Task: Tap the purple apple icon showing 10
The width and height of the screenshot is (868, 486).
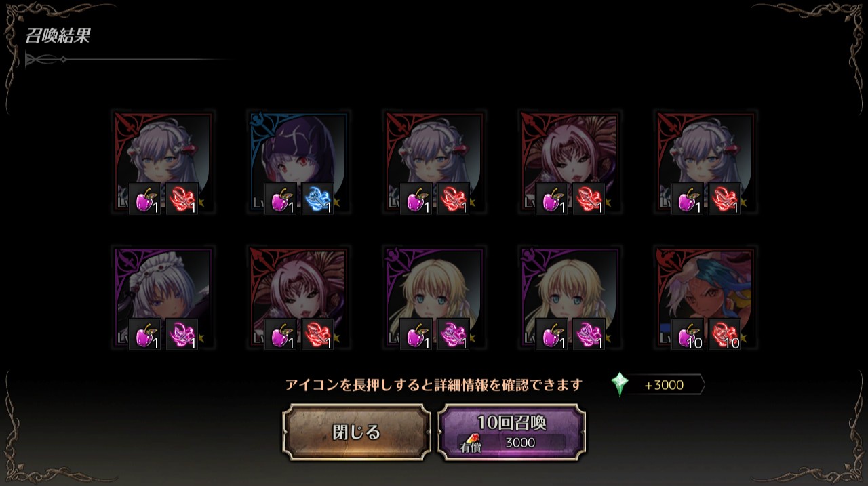Action: pos(688,335)
